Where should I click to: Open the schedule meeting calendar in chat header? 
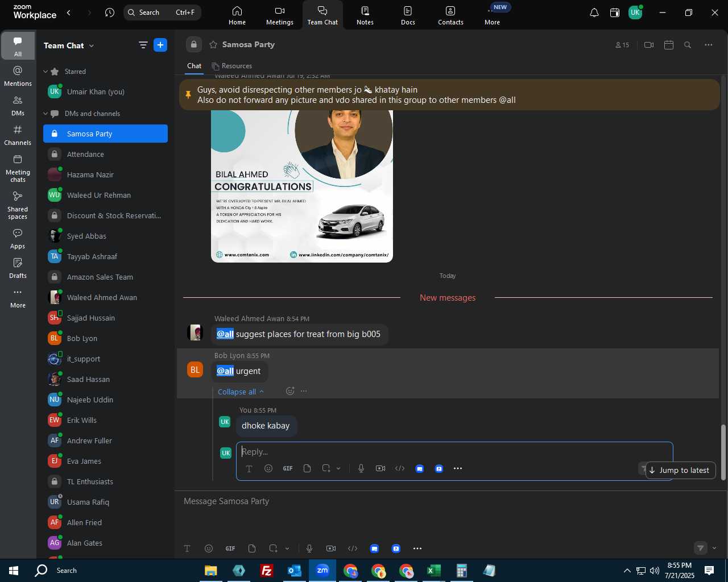[x=669, y=45]
